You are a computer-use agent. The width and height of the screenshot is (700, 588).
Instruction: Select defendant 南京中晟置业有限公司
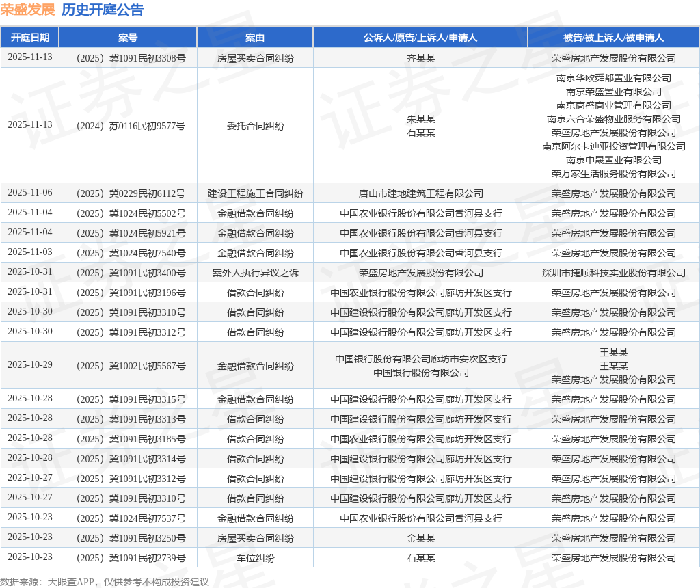(x=613, y=160)
